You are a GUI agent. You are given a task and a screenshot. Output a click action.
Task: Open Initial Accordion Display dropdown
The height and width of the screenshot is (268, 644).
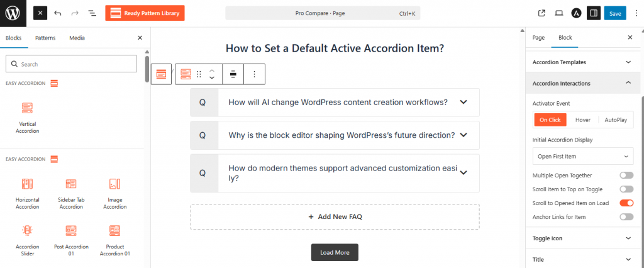point(583,156)
